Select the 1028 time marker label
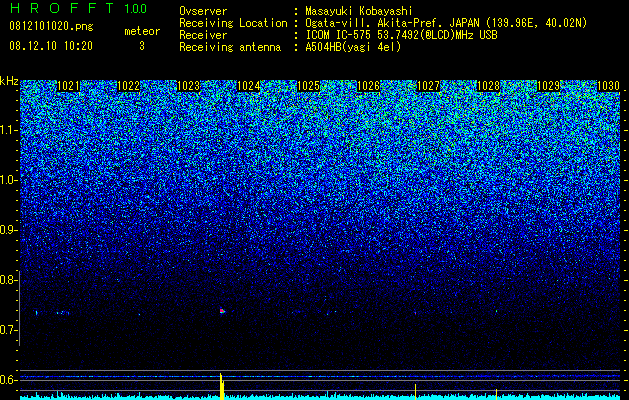The image size is (629, 400). pos(488,86)
